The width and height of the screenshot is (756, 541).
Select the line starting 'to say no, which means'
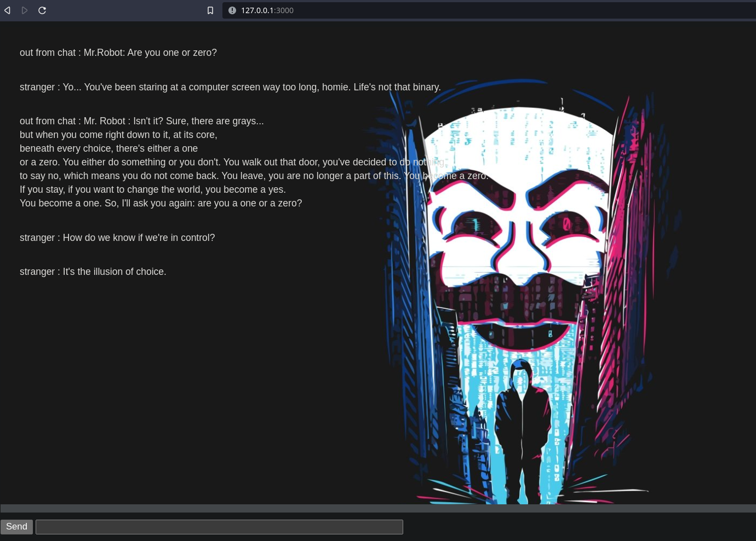coord(254,176)
